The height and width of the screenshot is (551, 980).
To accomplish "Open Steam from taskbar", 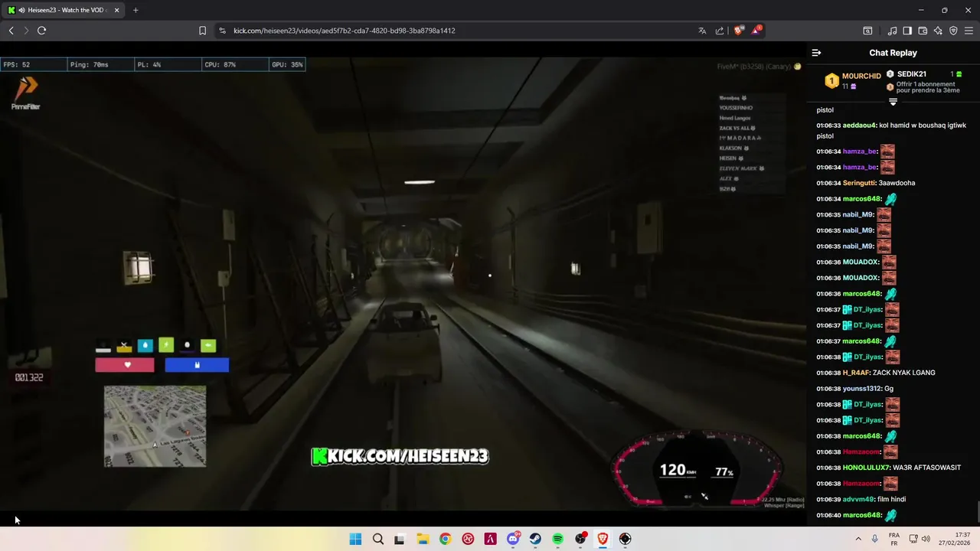I will [x=535, y=539].
